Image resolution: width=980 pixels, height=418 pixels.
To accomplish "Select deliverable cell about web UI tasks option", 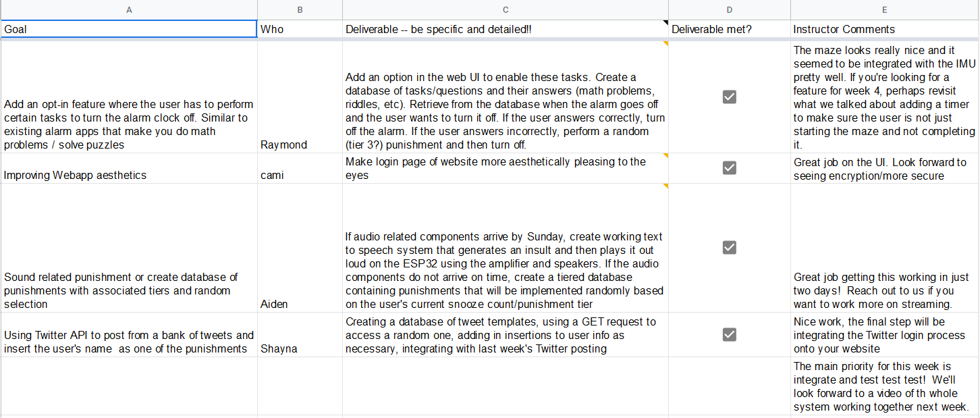I will 506,97.
